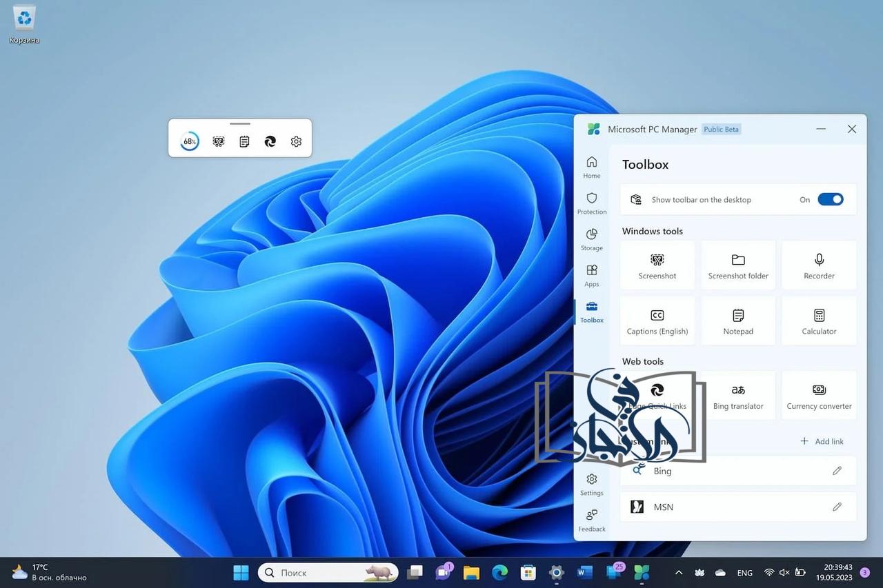Click the muted volume tray icon
The width and height of the screenshot is (883, 588).
click(784, 572)
